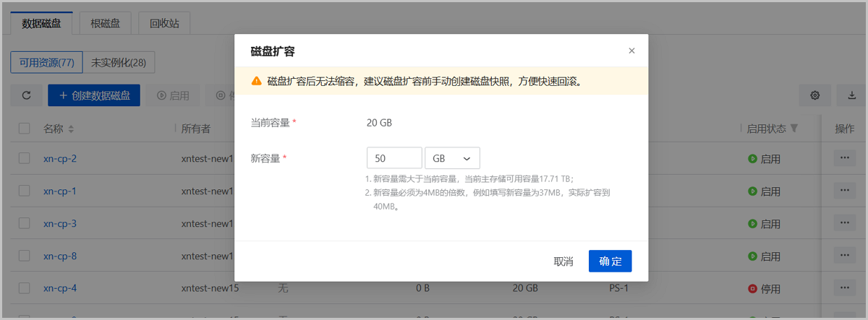Click the orange warning icon in dialog

pyautogui.click(x=256, y=81)
